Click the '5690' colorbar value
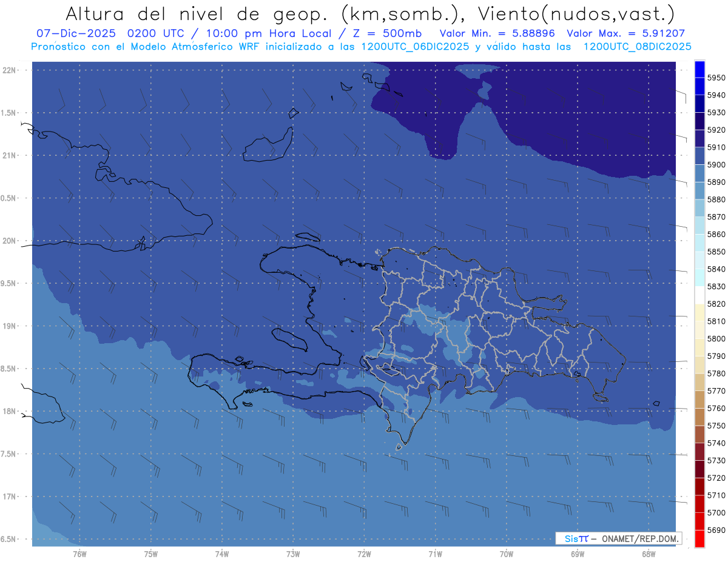The height and width of the screenshot is (562, 728). (x=716, y=530)
